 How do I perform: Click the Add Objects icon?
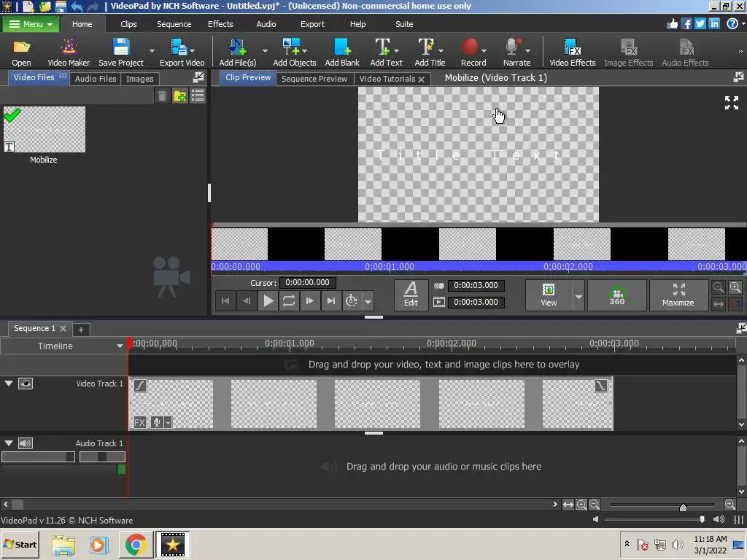tap(295, 52)
